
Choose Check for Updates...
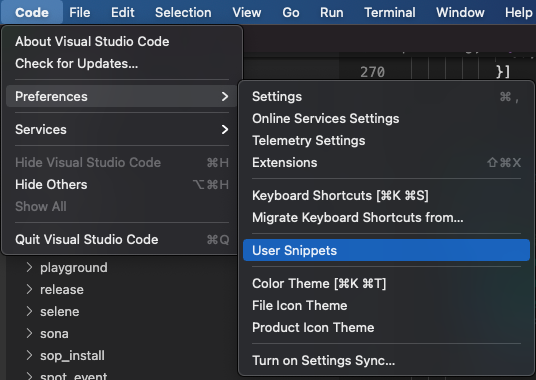coord(121,63)
